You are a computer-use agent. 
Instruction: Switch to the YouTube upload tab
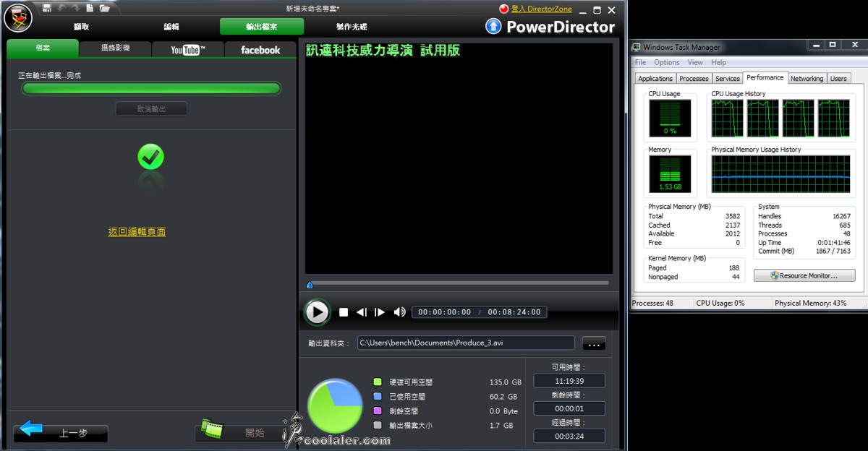(x=188, y=49)
